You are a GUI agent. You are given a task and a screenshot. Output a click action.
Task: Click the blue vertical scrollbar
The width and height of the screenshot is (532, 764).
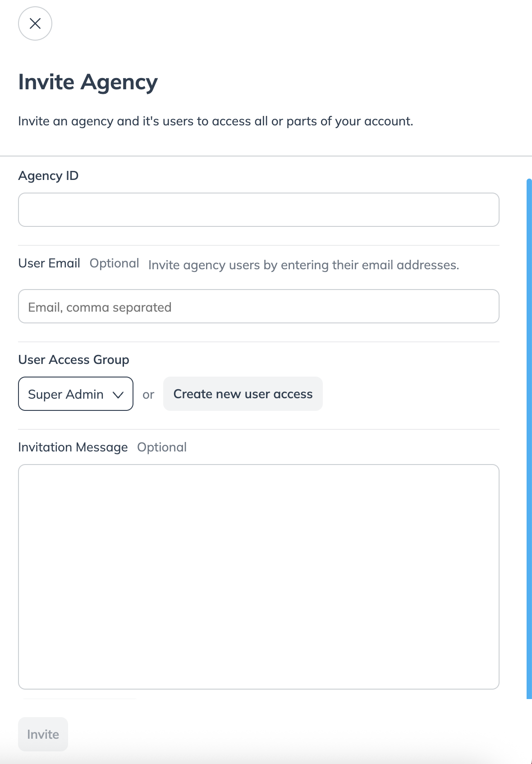pyautogui.click(x=529, y=438)
